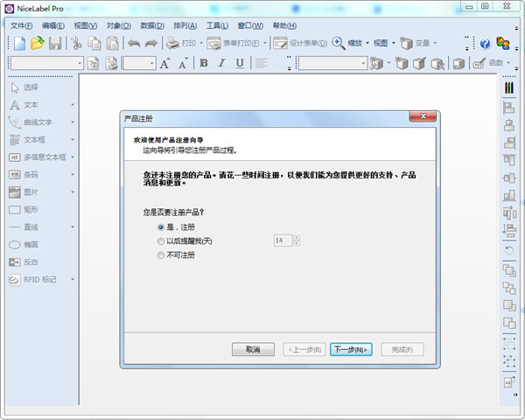525x420 pixels.
Task: Open the 视图(V) menu
Action: [x=86, y=25]
